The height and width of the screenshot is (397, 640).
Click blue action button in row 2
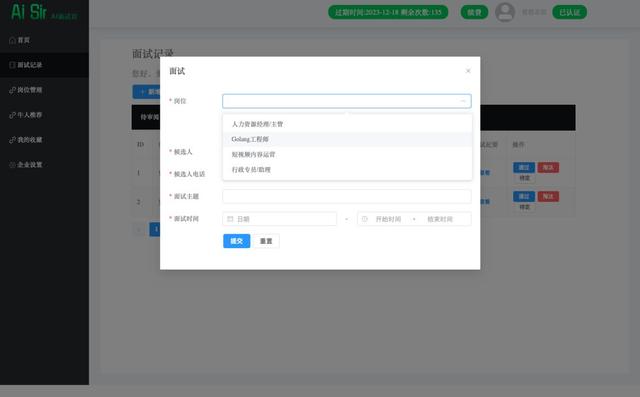tap(524, 196)
